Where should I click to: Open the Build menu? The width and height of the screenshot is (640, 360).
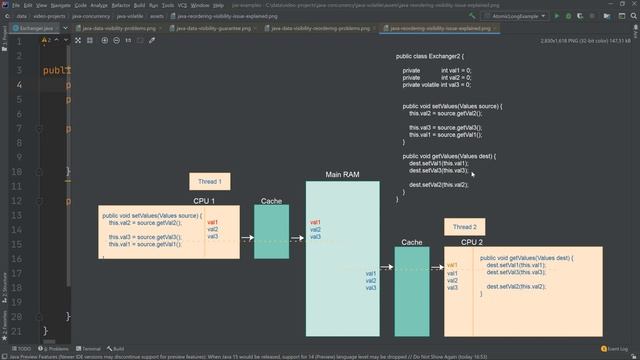(x=139, y=5)
